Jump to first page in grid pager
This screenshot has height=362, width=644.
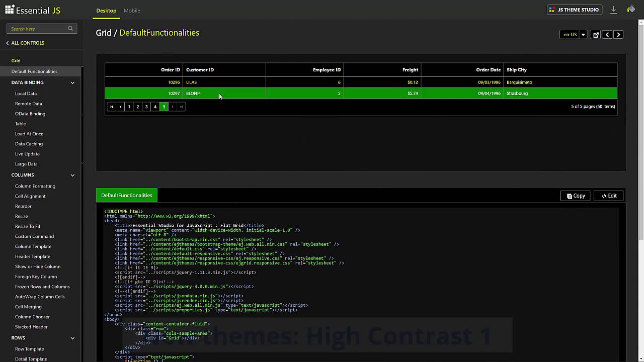(x=112, y=107)
